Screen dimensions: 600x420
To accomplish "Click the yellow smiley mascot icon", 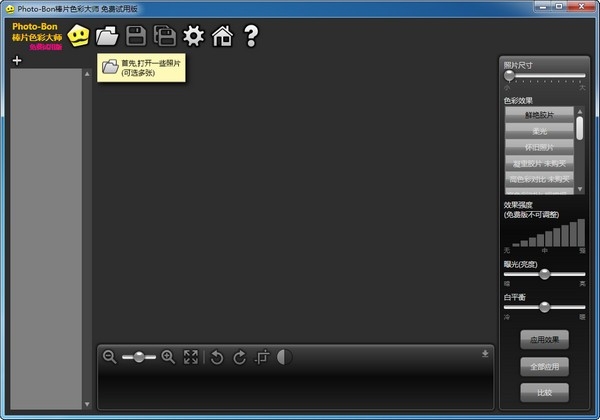I will pyautogui.click(x=78, y=36).
